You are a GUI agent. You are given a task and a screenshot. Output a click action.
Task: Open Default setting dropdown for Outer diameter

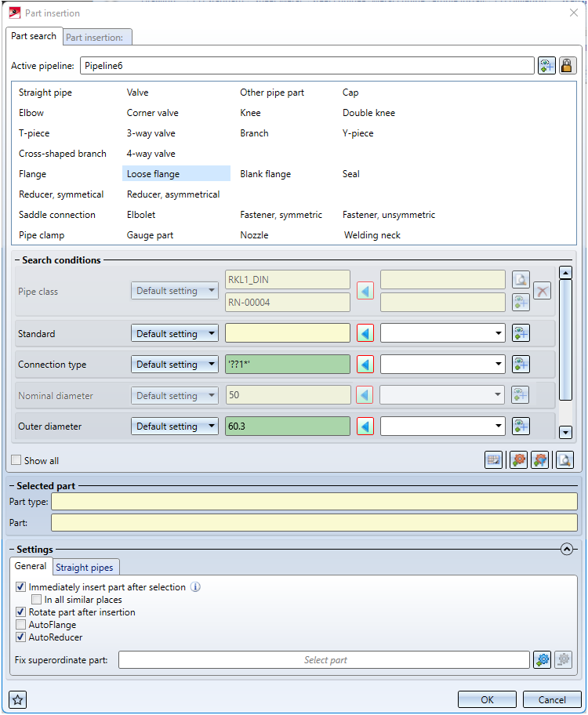[x=174, y=426]
